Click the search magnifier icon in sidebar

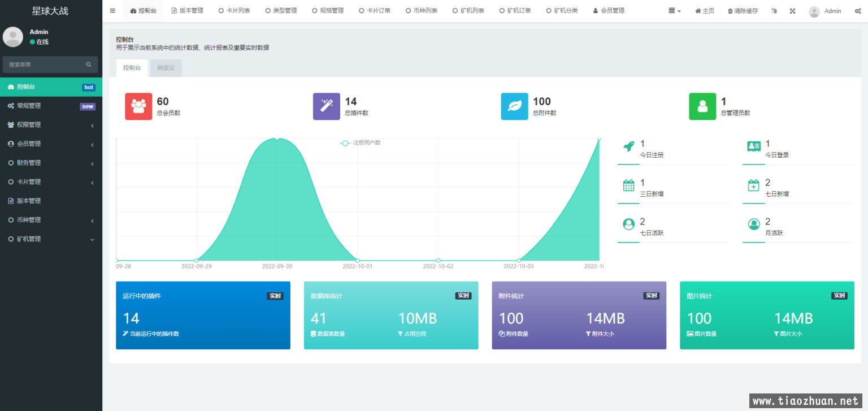(89, 64)
